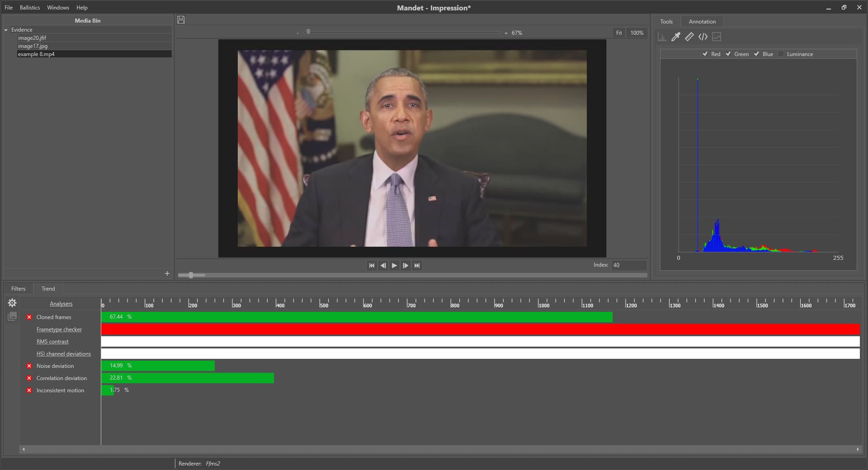Open the Help menu
The width and height of the screenshot is (868, 470).
[82, 8]
